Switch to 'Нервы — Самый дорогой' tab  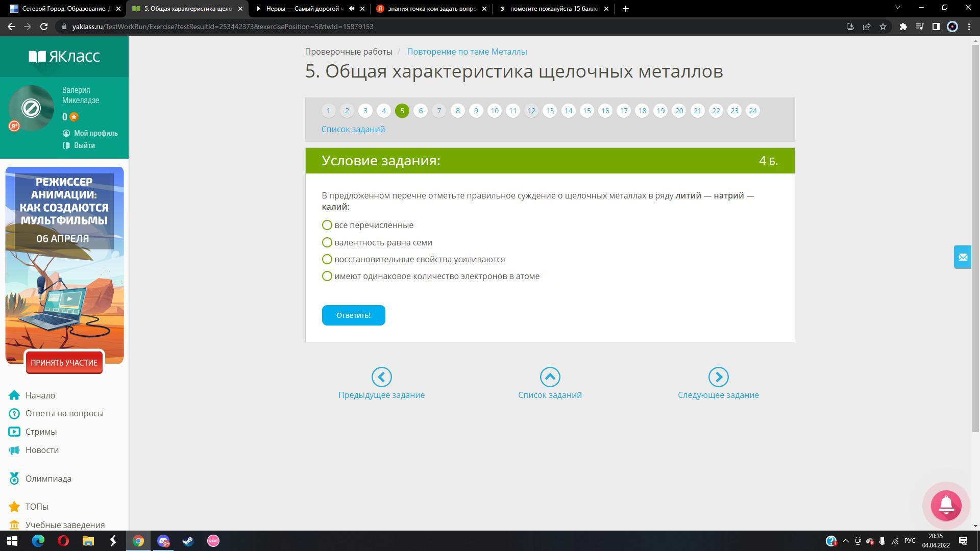304,9
